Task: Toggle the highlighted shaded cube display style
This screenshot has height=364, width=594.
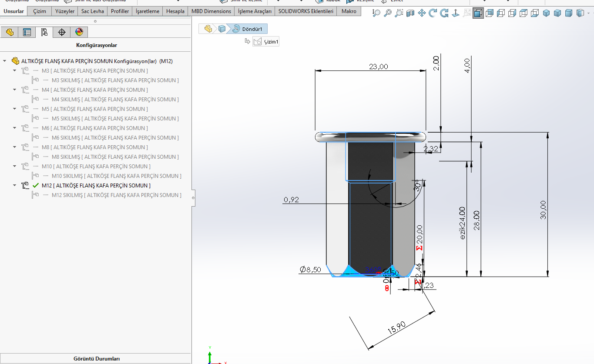Action: coord(478,13)
